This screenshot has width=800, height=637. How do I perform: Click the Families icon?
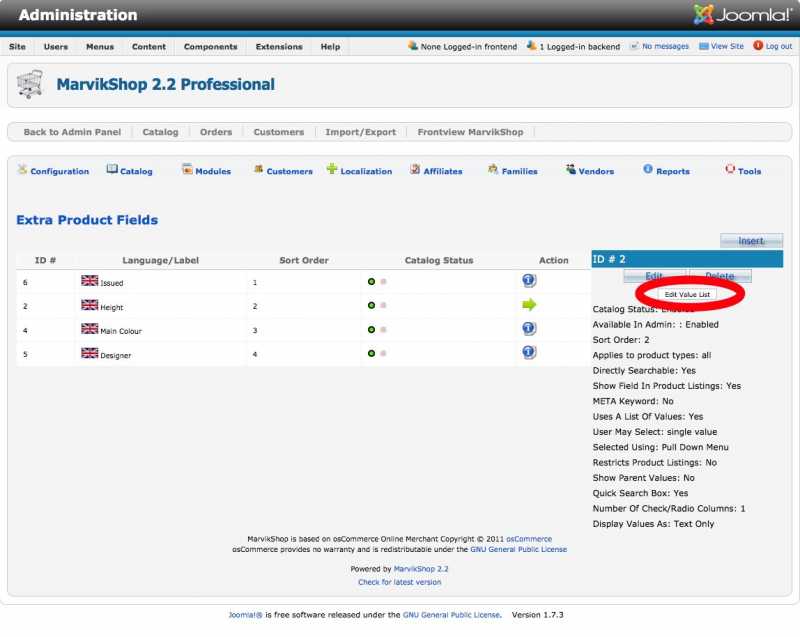pos(493,169)
